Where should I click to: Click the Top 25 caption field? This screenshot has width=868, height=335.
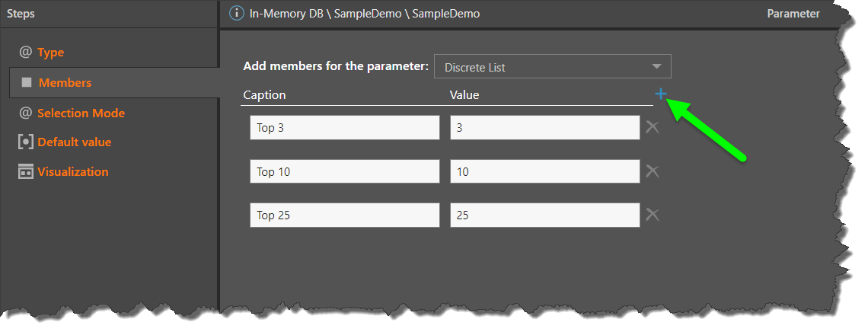click(344, 215)
